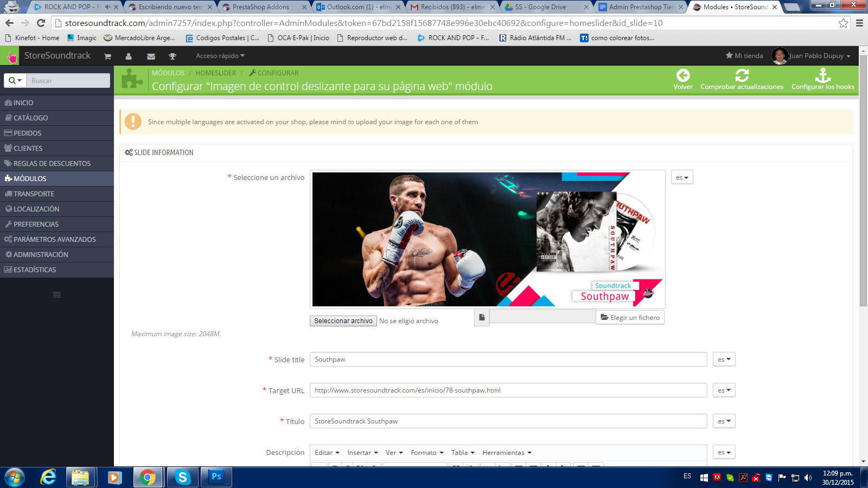The image size is (868, 488).
Task: Go to the Pedidos sidebar section
Action: tap(57, 133)
